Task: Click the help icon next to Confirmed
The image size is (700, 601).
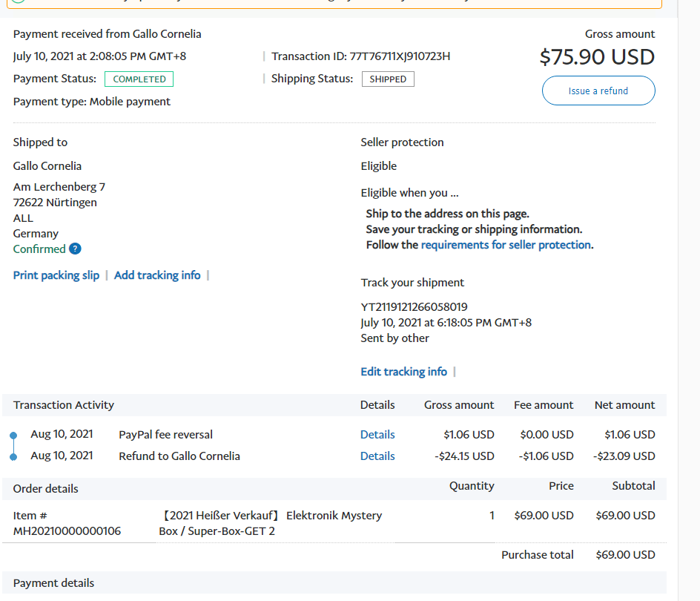Action: click(75, 249)
